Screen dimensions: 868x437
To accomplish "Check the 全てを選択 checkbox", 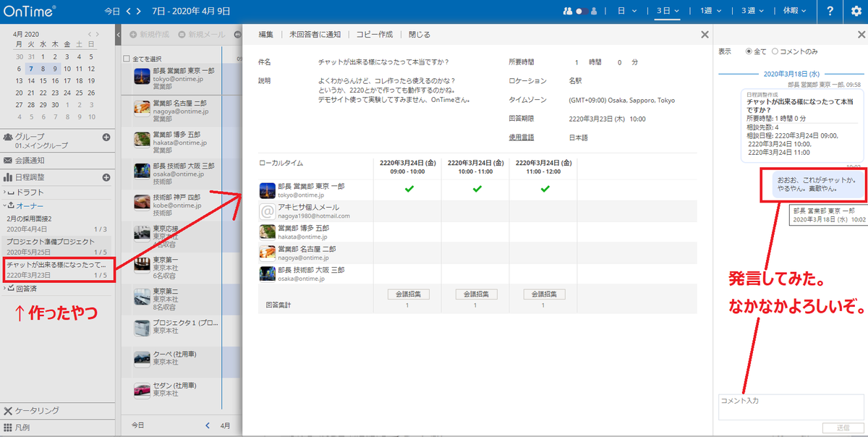I will click(x=127, y=58).
